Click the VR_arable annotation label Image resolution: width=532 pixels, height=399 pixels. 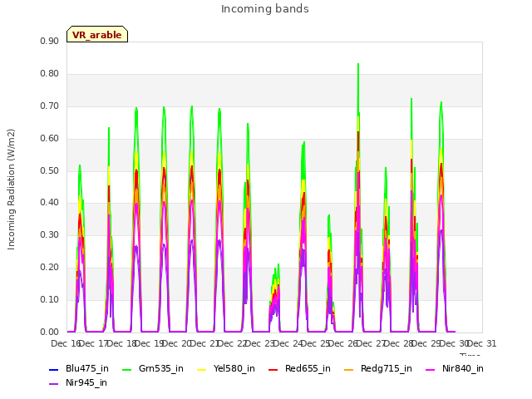97,34
